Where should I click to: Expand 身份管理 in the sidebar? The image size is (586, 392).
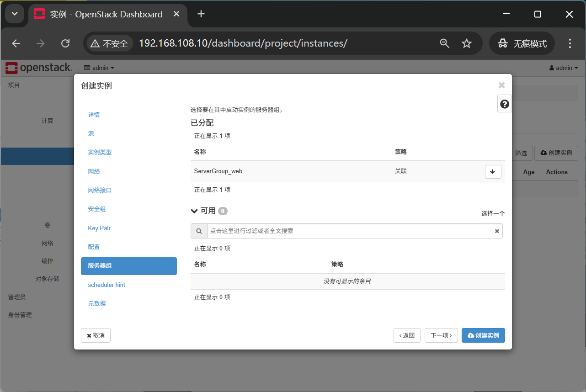[20, 315]
